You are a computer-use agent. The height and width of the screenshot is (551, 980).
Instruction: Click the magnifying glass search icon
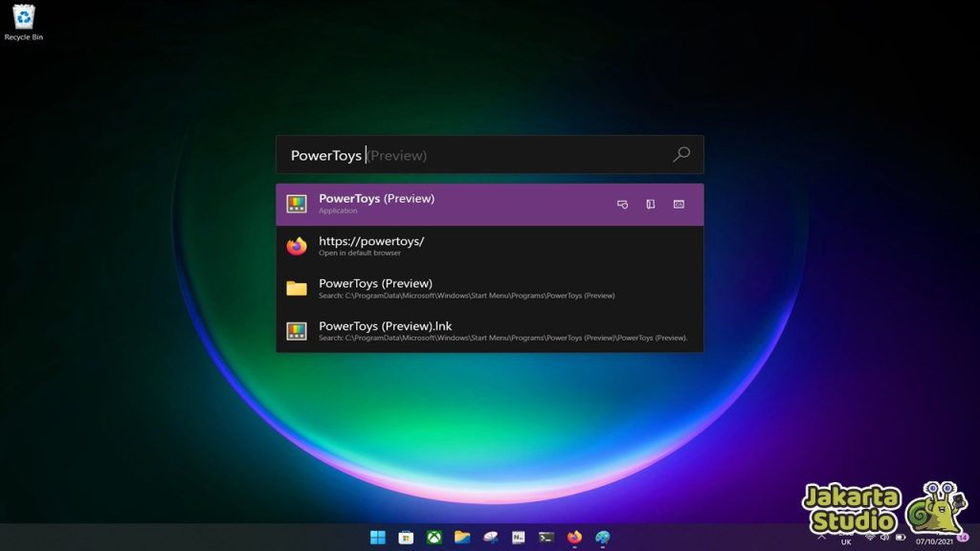pos(681,154)
